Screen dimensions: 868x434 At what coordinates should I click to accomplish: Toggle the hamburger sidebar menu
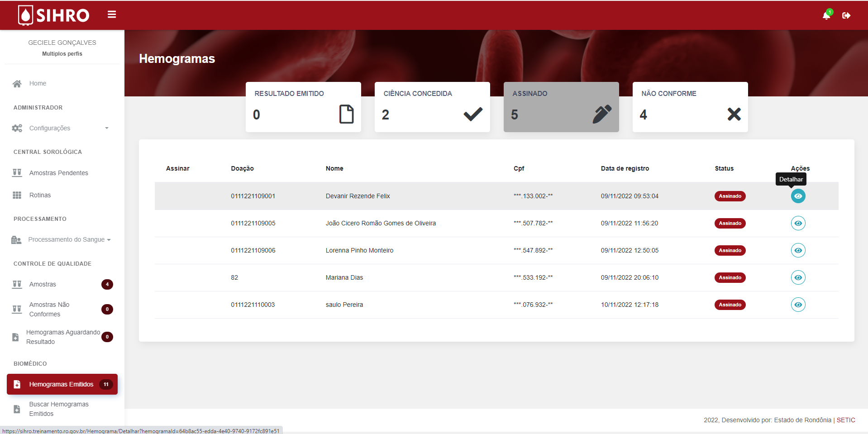112,14
